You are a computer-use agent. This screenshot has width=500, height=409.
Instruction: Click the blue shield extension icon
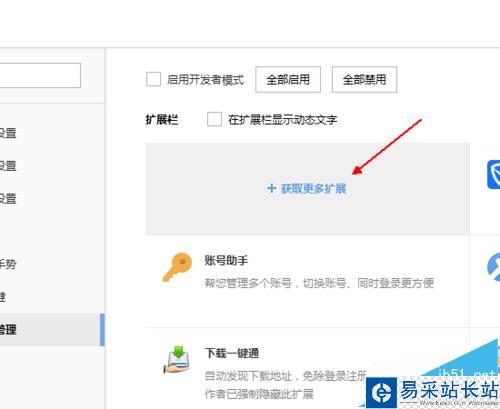coord(494,174)
